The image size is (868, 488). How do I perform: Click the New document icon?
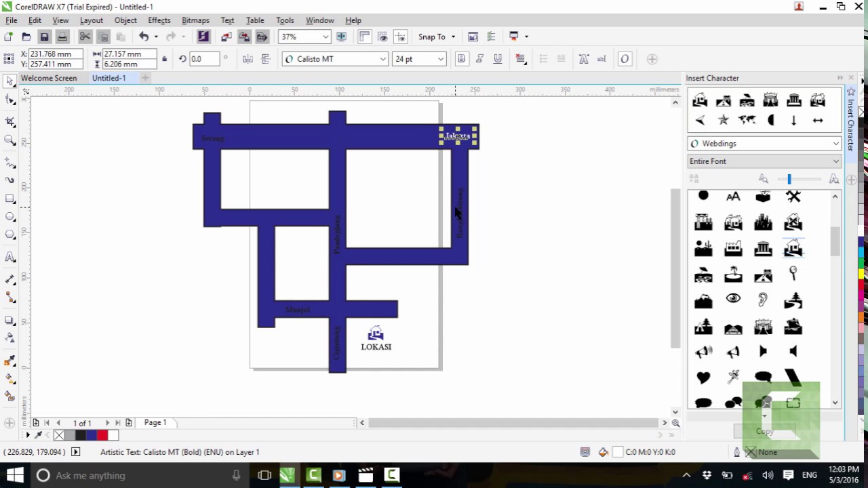coord(9,37)
